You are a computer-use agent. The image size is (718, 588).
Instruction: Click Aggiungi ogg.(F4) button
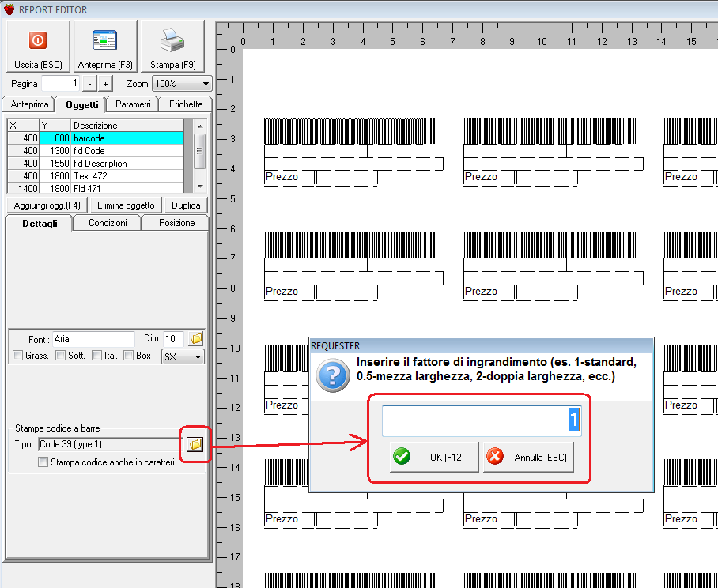[47, 205]
